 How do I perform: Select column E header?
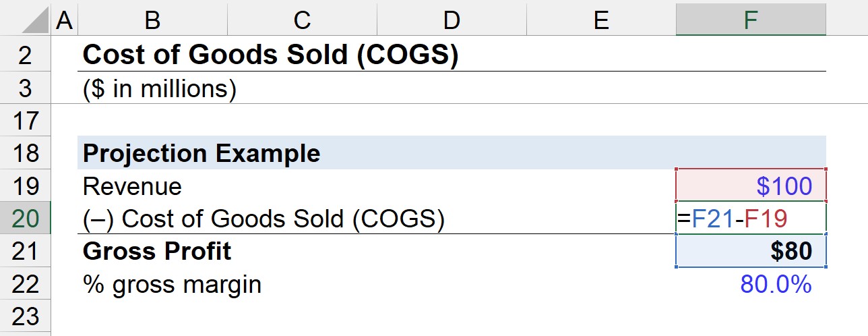pyautogui.click(x=601, y=20)
